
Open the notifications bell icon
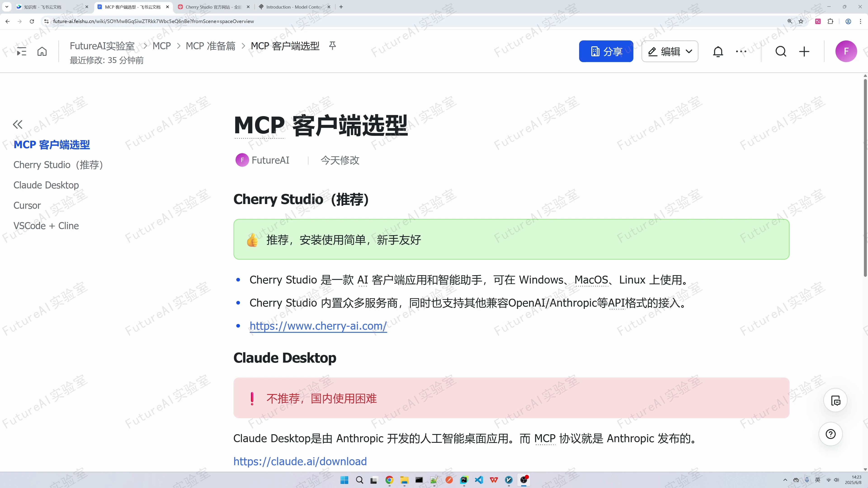tap(718, 51)
